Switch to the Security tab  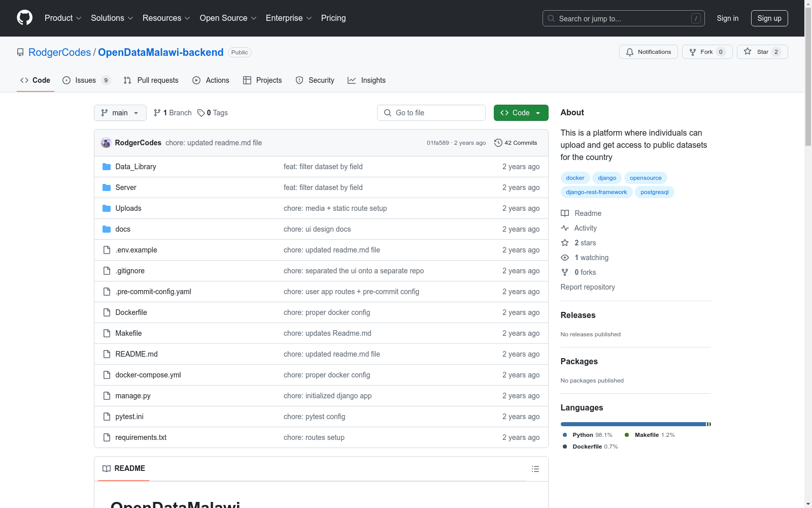tap(315, 80)
